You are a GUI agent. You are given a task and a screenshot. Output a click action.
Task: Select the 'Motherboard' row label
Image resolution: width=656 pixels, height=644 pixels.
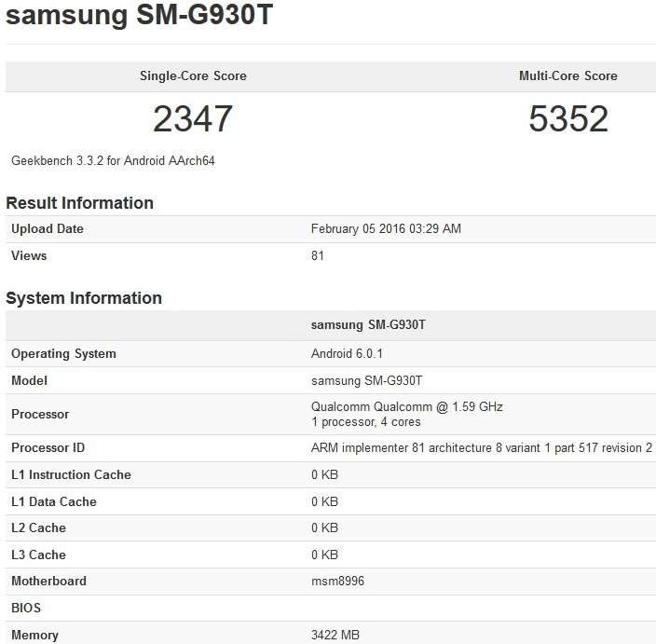[49, 582]
